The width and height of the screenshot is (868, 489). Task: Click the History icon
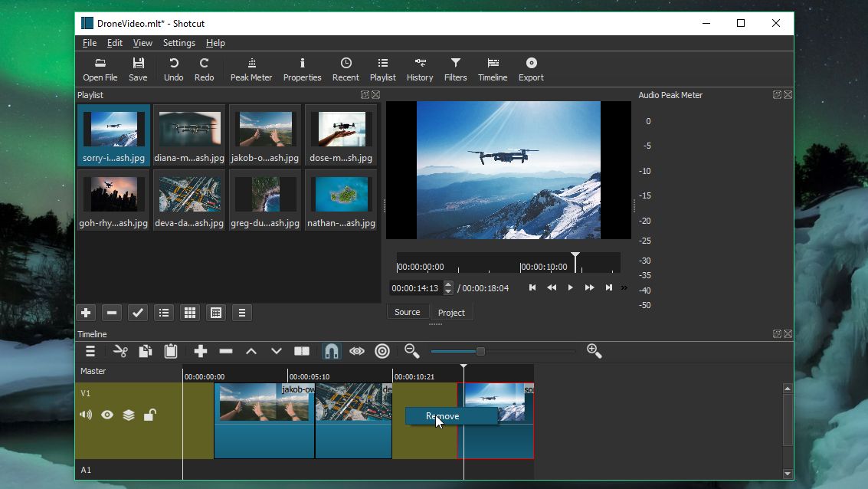pyautogui.click(x=420, y=68)
